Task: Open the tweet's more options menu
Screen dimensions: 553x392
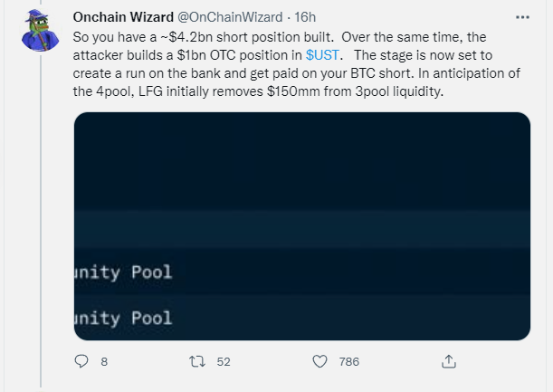Action: coord(522,17)
